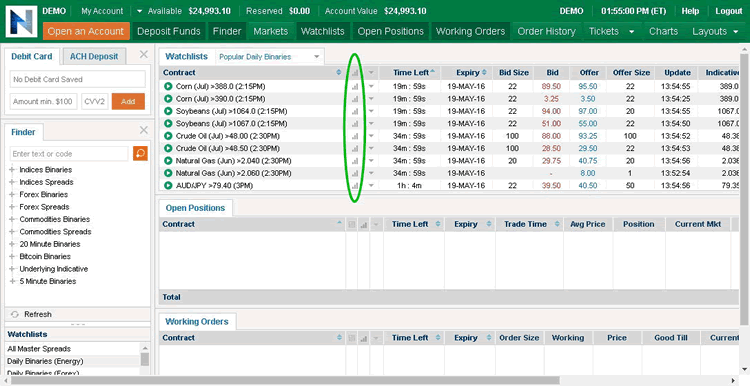
Task: Sort by the Time Left column in Watchlists
Action: click(411, 73)
